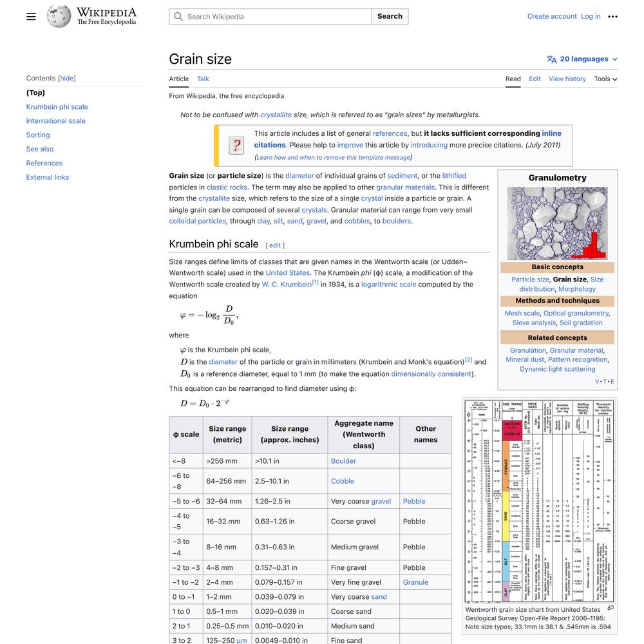644x644 pixels.
Task: Open the Wentworth grain size chart thumbnail
Action: click(x=539, y=502)
